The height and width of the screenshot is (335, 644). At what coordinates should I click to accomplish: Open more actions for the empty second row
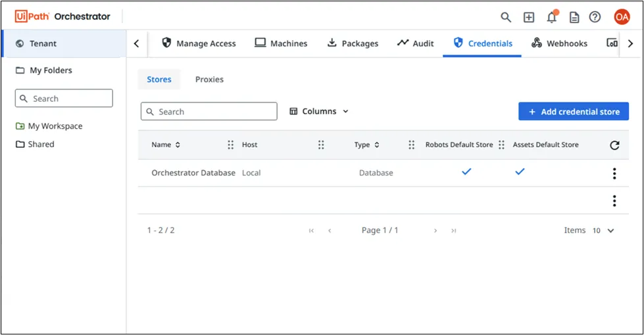point(614,201)
